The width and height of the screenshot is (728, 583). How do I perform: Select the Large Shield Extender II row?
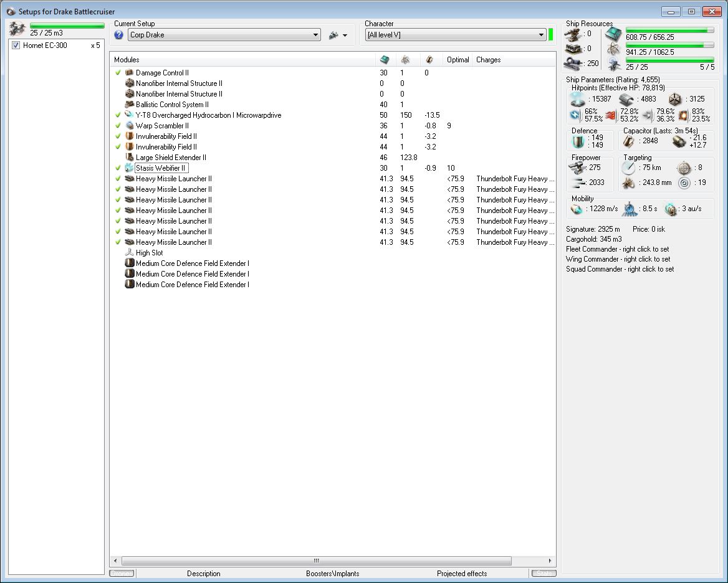(x=333, y=157)
